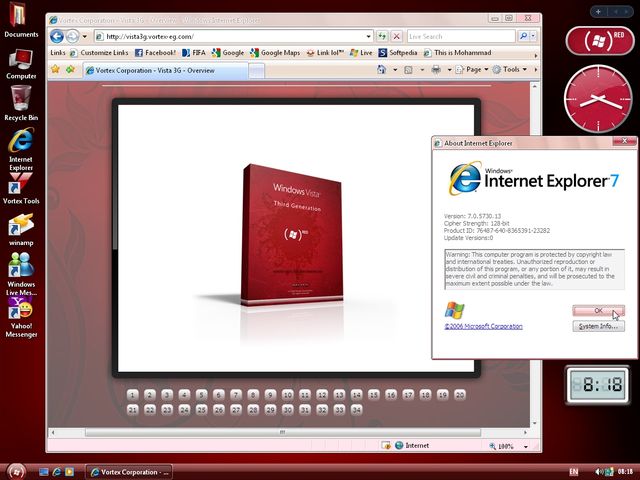Click the sidebar add gadgets plus button
Screen dimensions: 640x480
598,12
